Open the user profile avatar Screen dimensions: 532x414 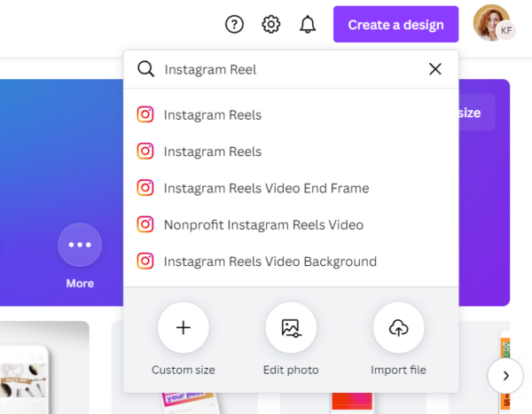[x=491, y=23]
